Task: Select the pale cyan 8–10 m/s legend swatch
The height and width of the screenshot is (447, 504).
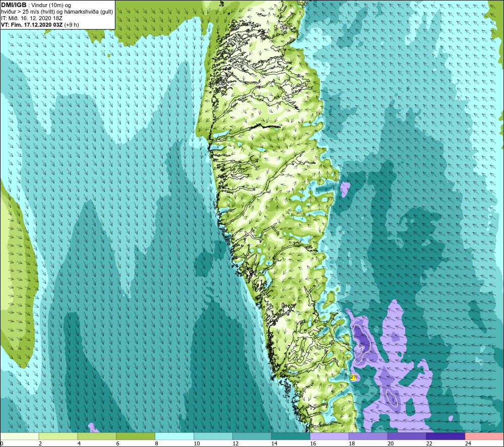Action: (174, 436)
